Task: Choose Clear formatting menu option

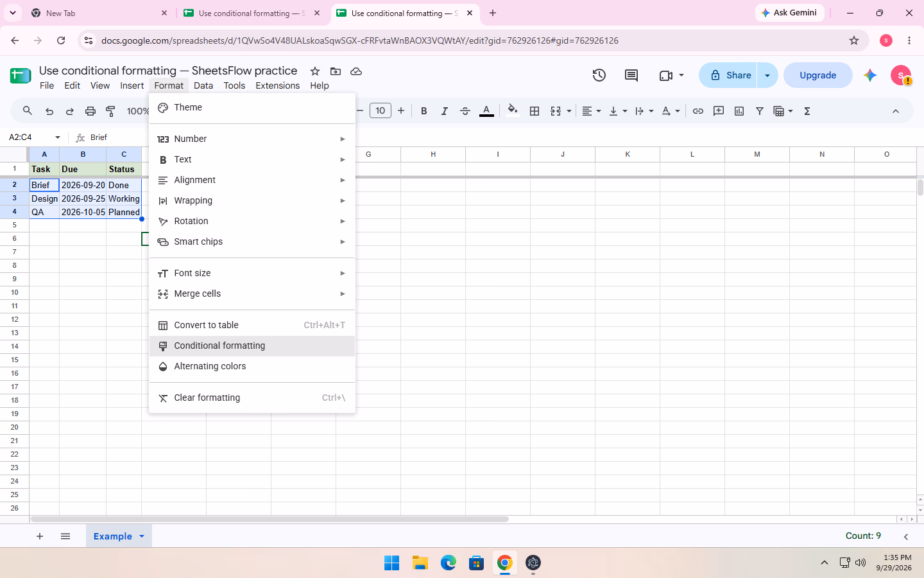Action: point(252,398)
